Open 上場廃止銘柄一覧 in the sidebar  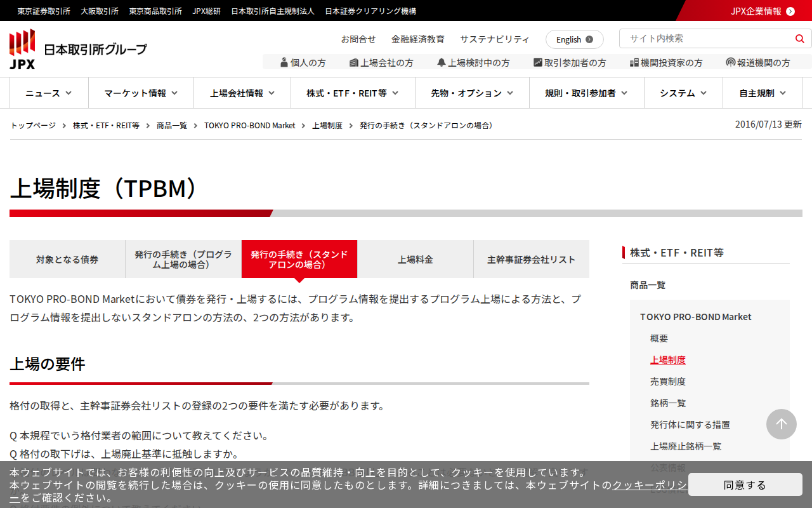(686, 446)
